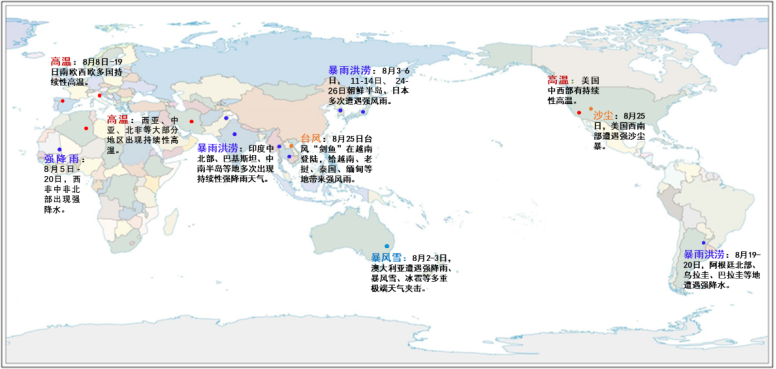Click the 强降雨 label near West Africa
The width and height of the screenshot is (776, 369).
click(61, 159)
